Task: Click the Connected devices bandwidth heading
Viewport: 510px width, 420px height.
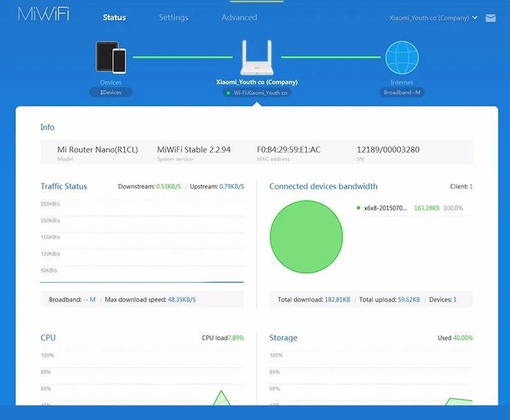Action: pos(323,186)
